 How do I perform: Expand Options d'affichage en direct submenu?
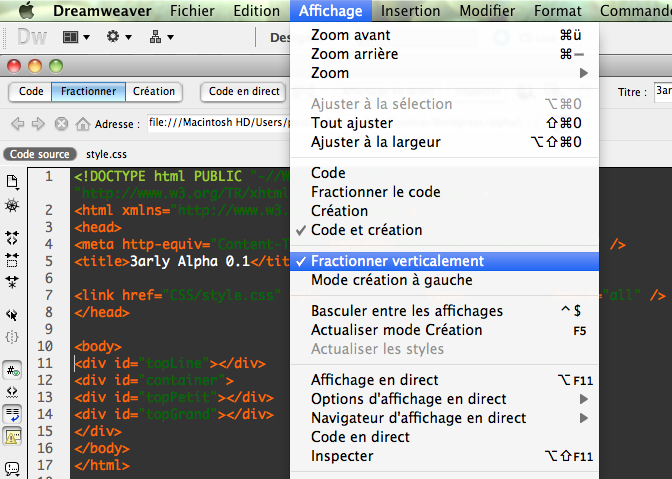(444, 399)
